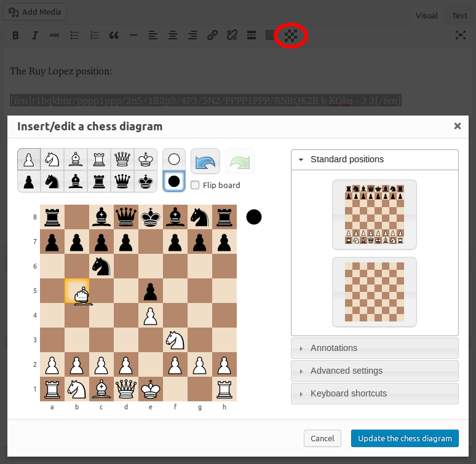The height and width of the screenshot is (464, 476).
Task: Insert a horizontal line
Action: coord(133,36)
